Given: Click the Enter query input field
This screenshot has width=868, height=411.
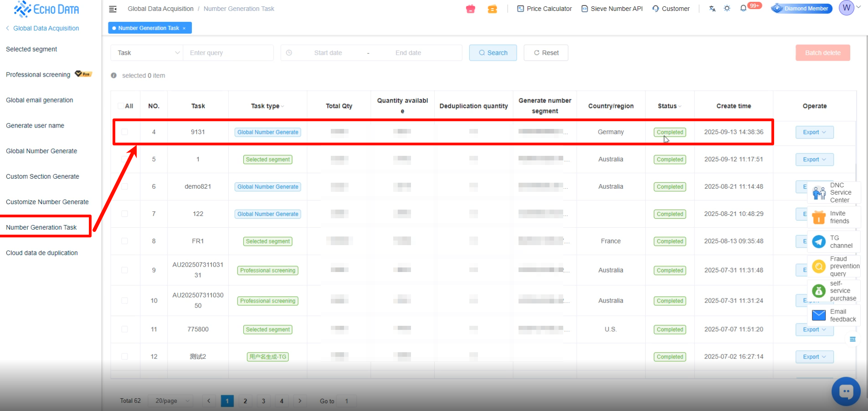Looking at the screenshot, I should 228,53.
